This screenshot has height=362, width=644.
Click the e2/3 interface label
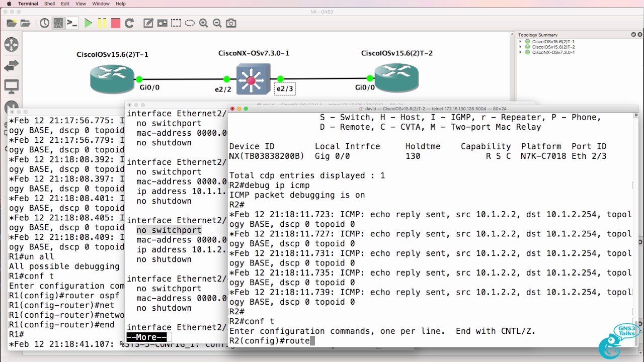(284, 89)
